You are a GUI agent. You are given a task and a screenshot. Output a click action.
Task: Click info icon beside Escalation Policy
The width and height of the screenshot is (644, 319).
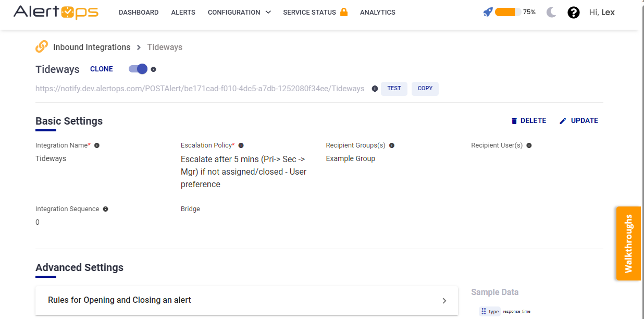pos(241,145)
